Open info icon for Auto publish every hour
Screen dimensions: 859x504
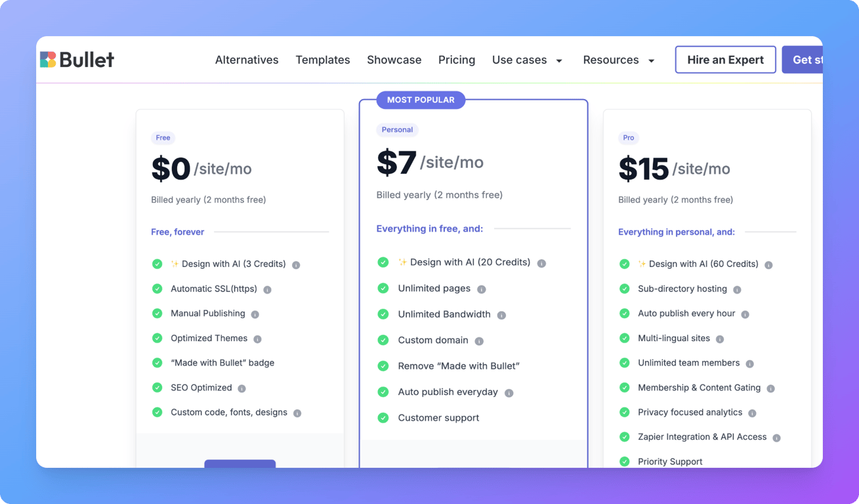(x=745, y=314)
